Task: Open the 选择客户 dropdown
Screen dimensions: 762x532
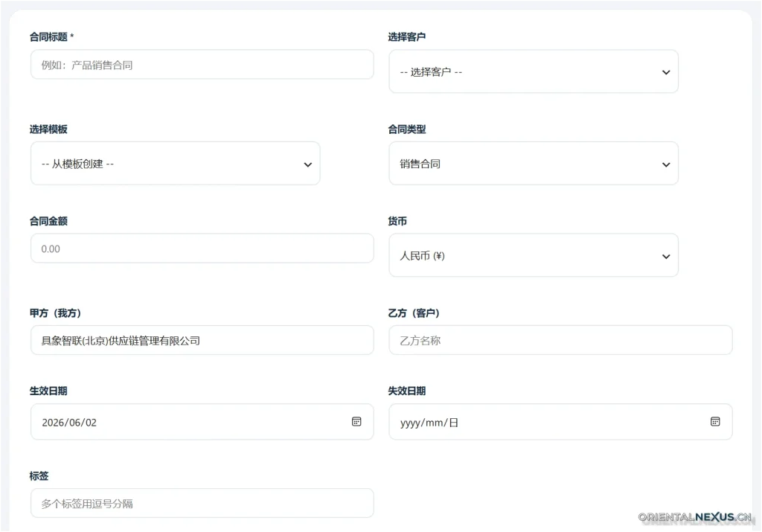Action: [x=533, y=72]
